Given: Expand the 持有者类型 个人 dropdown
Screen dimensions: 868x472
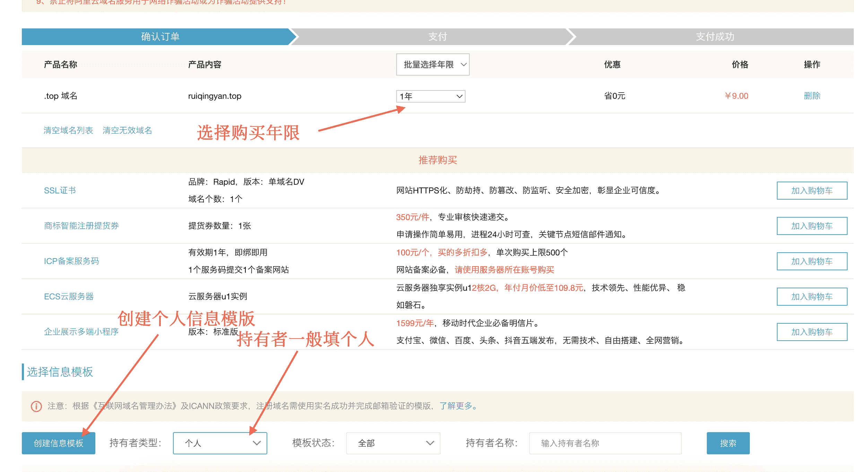Looking at the screenshot, I should point(220,443).
